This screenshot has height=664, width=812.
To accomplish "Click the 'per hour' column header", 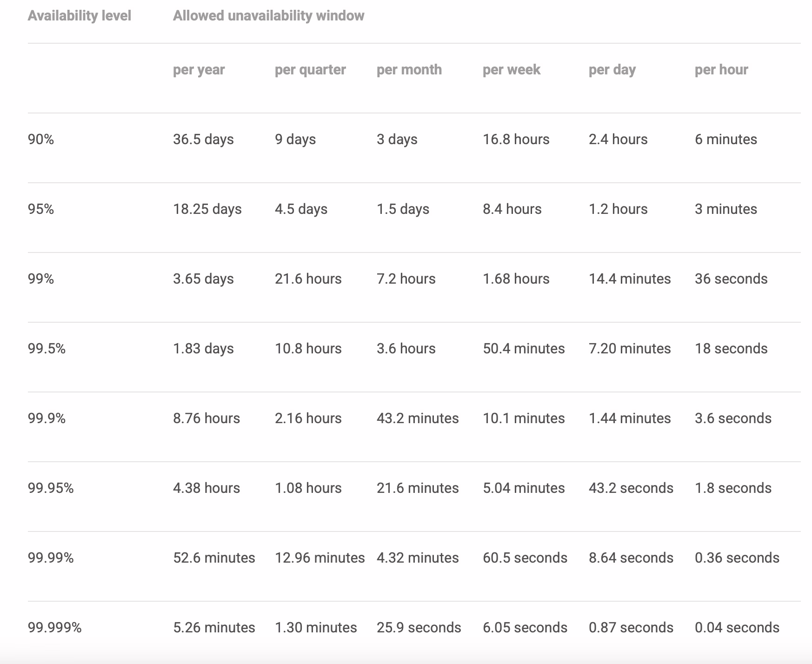I will coord(721,70).
